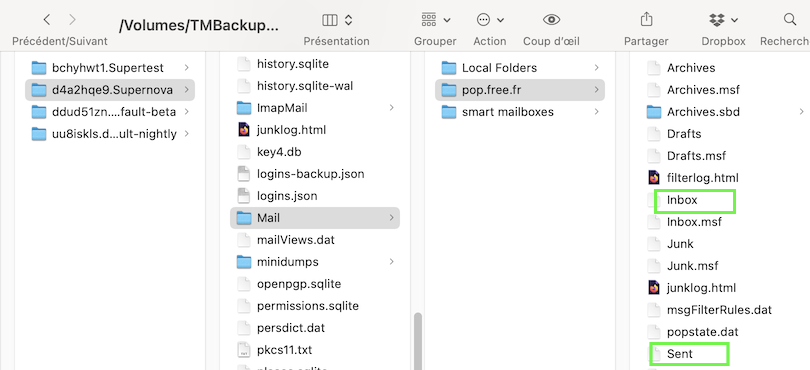Click the Recherche magnifier icon
Screen dimensions: 810x370
click(789, 20)
